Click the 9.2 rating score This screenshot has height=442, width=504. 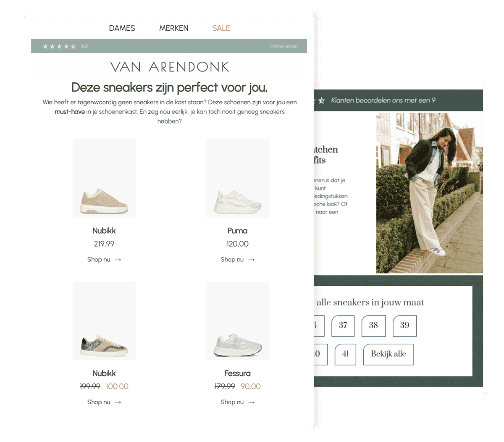click(84, 46)
